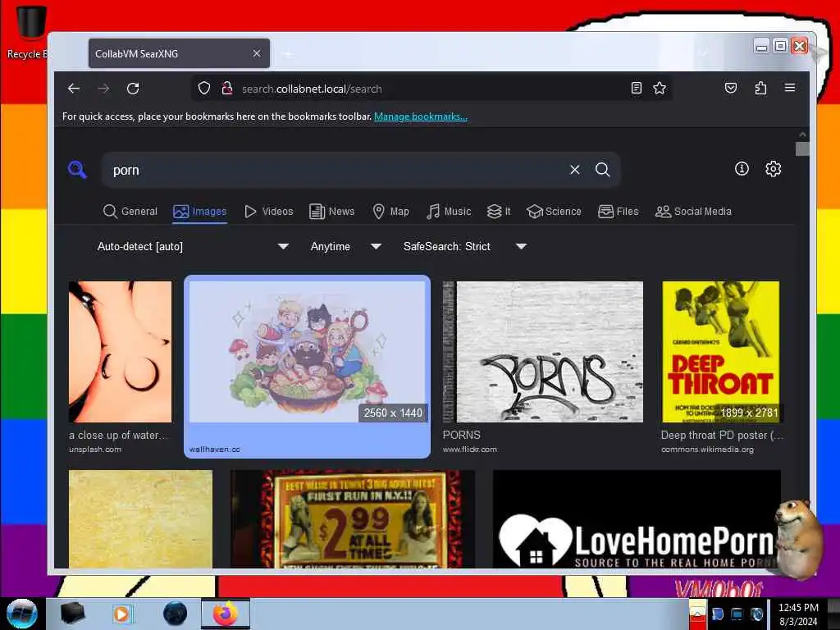Select the Images category tab
This screenshot has width=840, height=630.
[x=200, y=211]
